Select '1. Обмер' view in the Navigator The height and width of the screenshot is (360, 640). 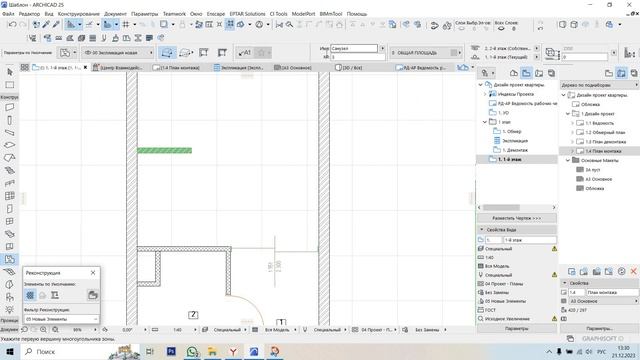pos(511,131)
